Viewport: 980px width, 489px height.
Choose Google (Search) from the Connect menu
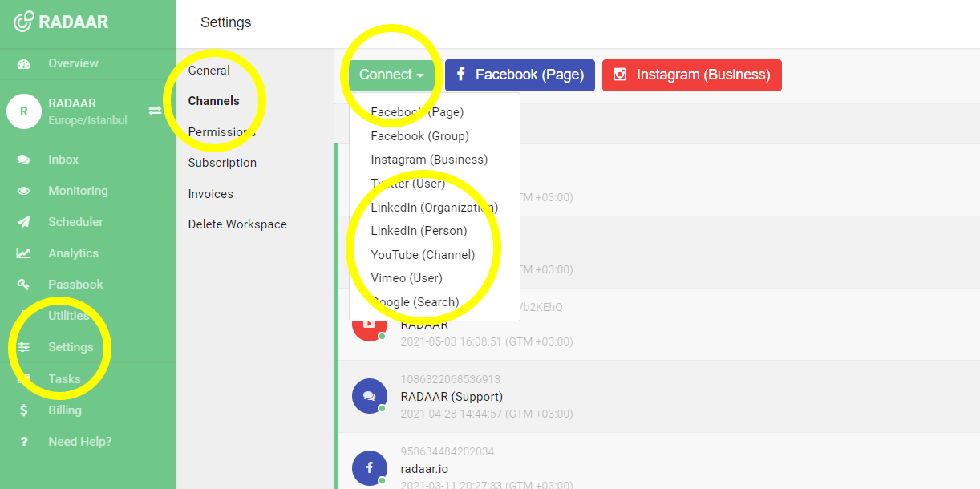coord(415,301)
